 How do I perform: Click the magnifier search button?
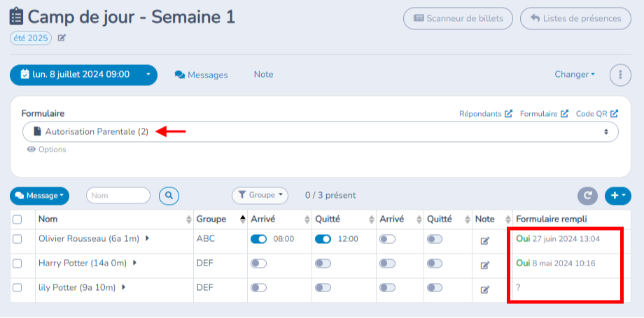click(x=169, y=196)
